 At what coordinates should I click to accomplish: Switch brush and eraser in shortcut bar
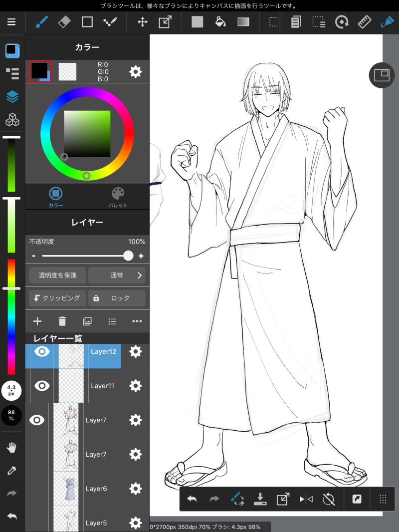[237, 499]
